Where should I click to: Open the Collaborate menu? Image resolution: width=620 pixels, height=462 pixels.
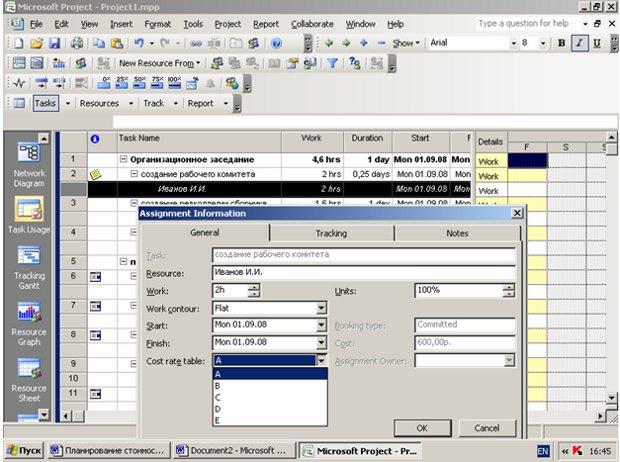(x=312, y=24)
